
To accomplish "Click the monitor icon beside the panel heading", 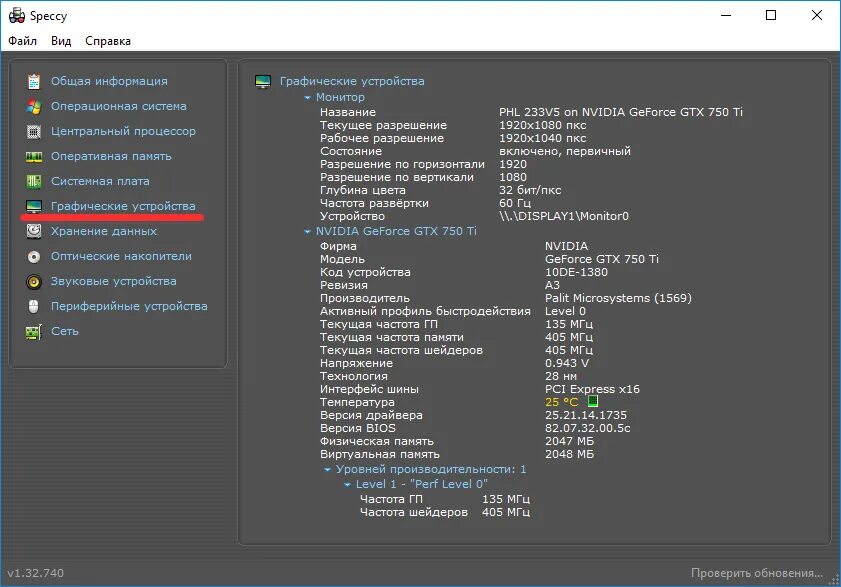I will tap(263, 82).
